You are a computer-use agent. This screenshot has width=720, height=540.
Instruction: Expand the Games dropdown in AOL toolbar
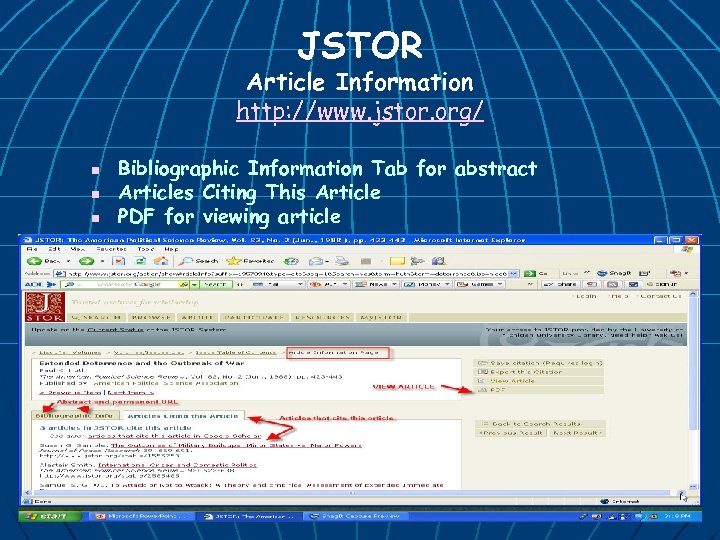[501, 285]
